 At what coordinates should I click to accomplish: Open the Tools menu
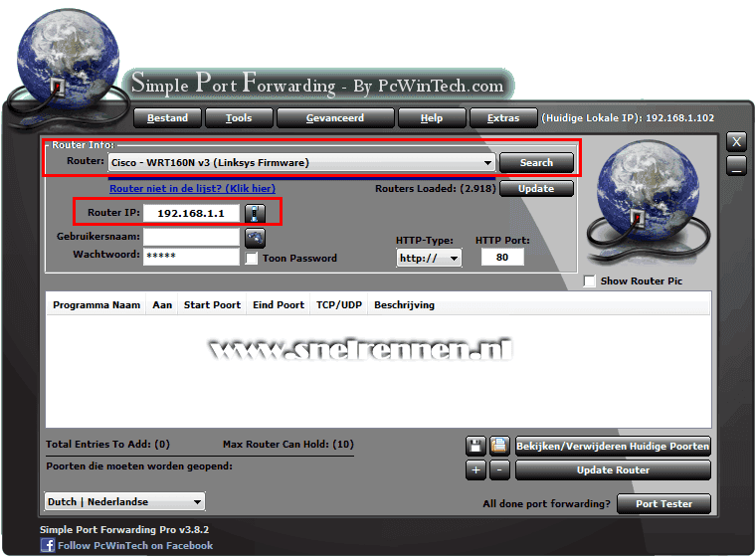click(x=239, y=118)
